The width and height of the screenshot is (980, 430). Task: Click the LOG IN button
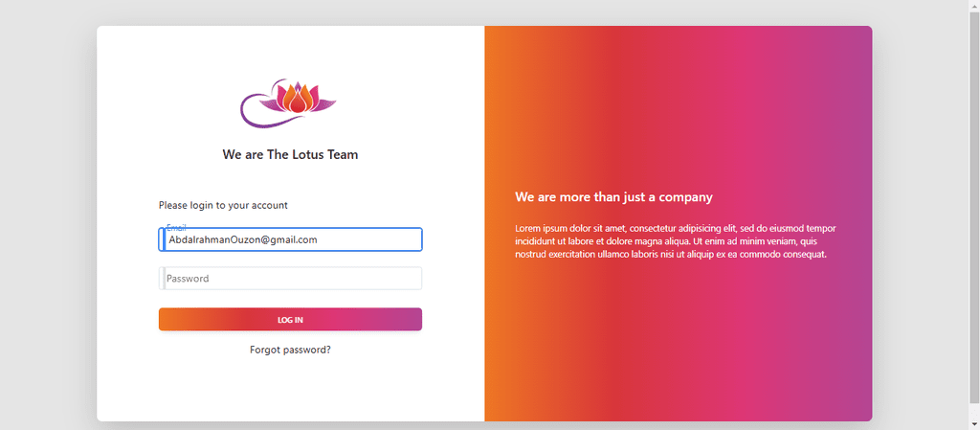[x=291, y=319]
